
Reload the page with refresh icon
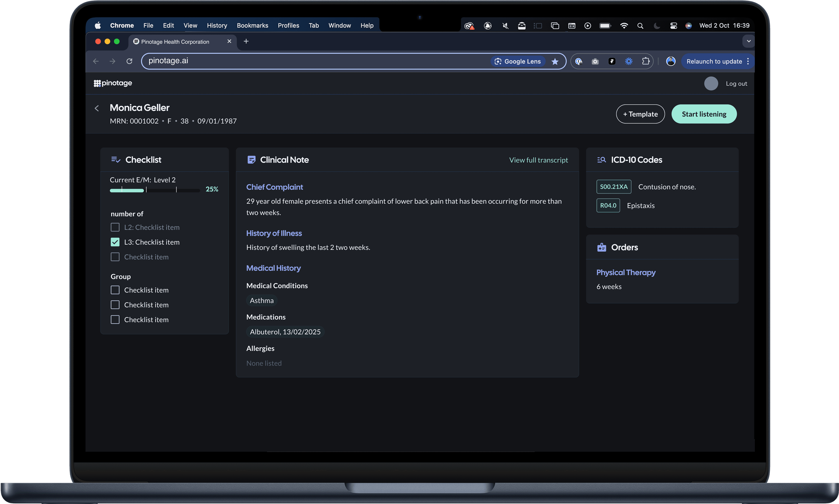click(129, 61)
